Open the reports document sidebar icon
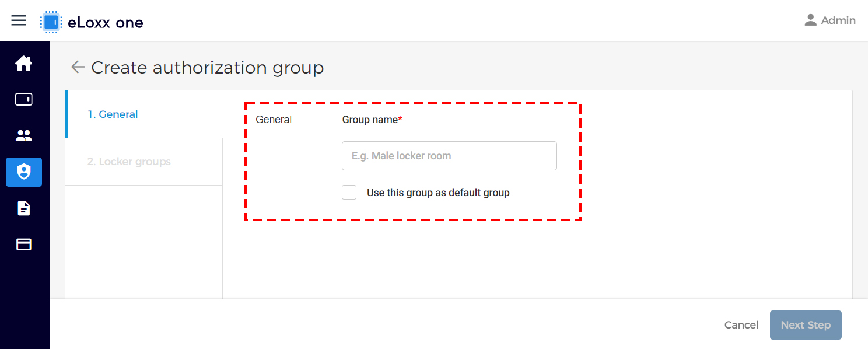 click(x=24, y=208)
